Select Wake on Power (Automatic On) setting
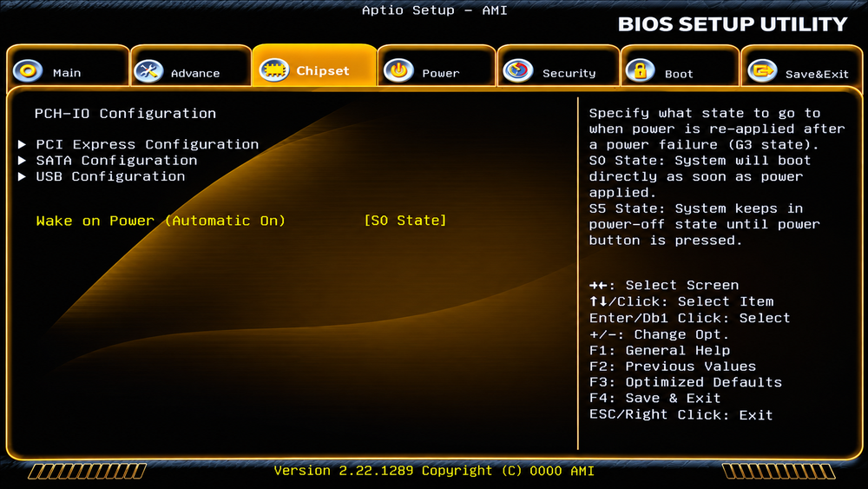The image size is (868, 489). tap(161, 221)
